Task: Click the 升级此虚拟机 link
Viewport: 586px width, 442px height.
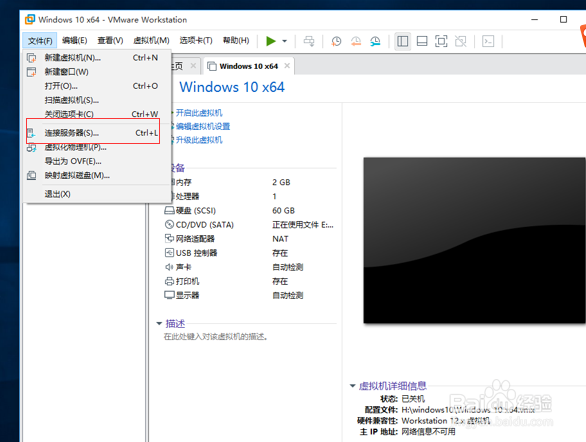Action: click(x=199, y=140)
